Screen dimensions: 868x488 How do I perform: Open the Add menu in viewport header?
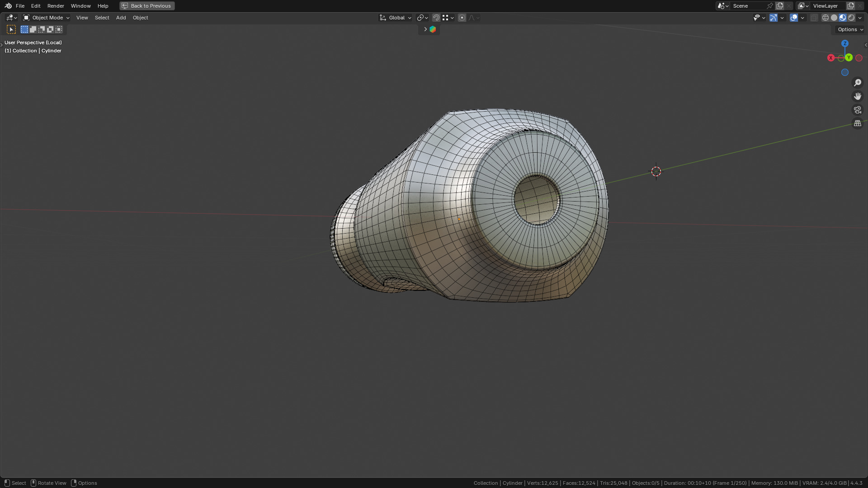[x=121, y=18]
